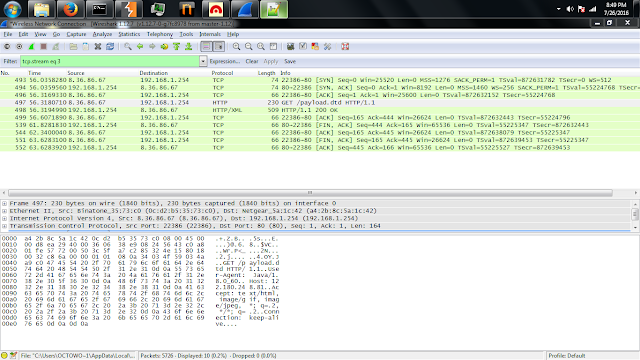
Task: Open the Statistics menu
Action: (x=129, y=34)
